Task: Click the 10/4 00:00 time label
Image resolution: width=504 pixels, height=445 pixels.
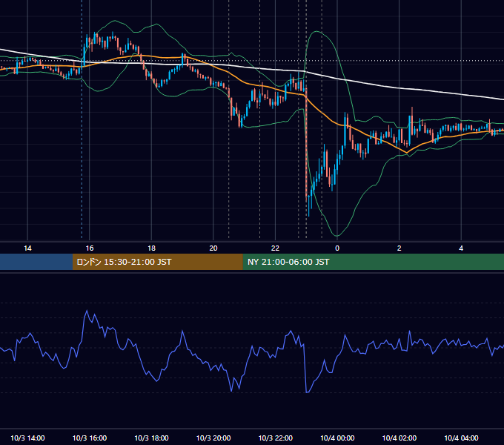Action: [337, 438]
